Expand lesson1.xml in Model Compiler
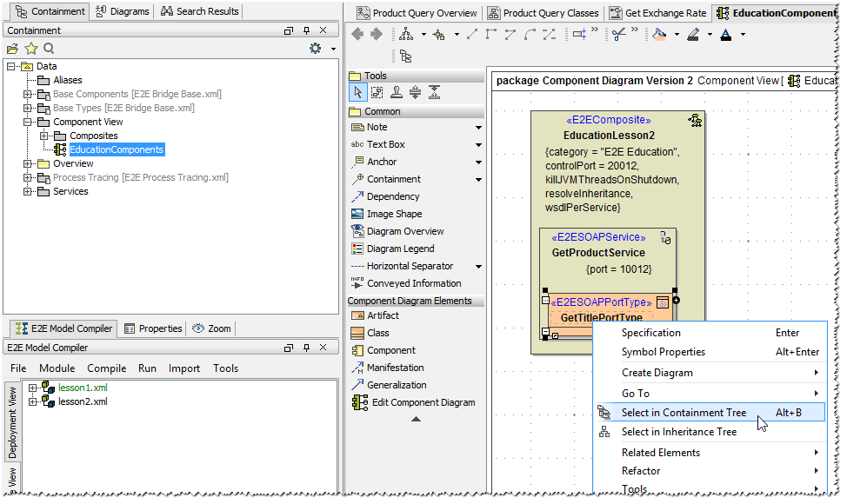Screen dimensions: 847x504 click(32, 388)
